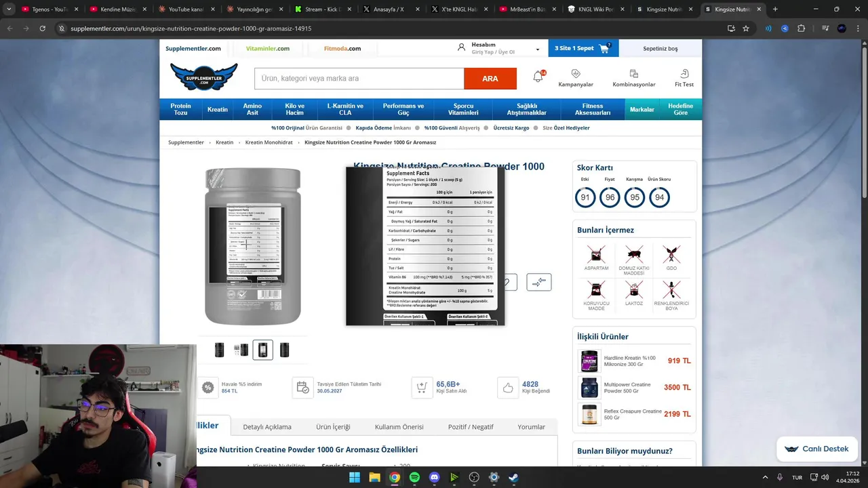Switch to Yorumlar tab
Viewport: 868px width, 488px height.
coord(532,426)
